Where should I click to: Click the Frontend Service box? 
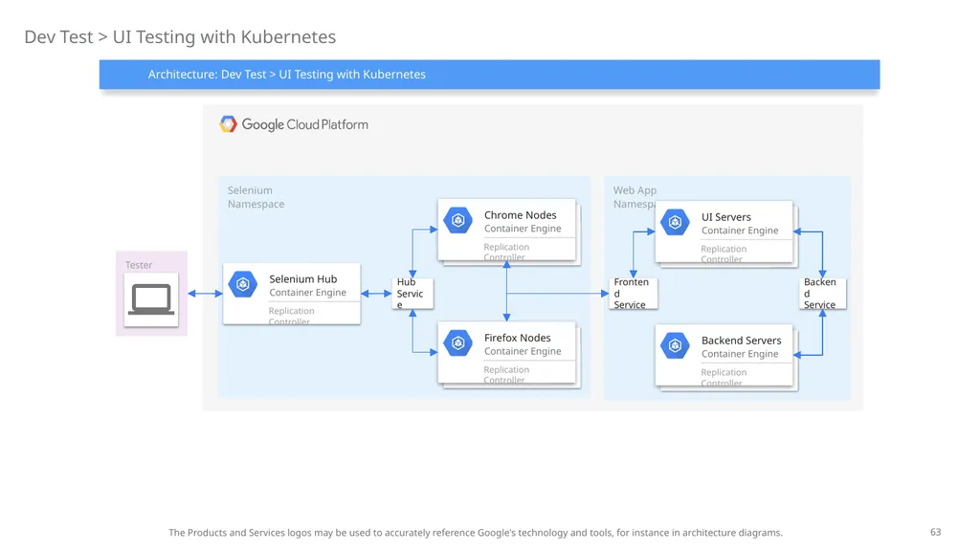pyautogui.click(x=634, y=293)
